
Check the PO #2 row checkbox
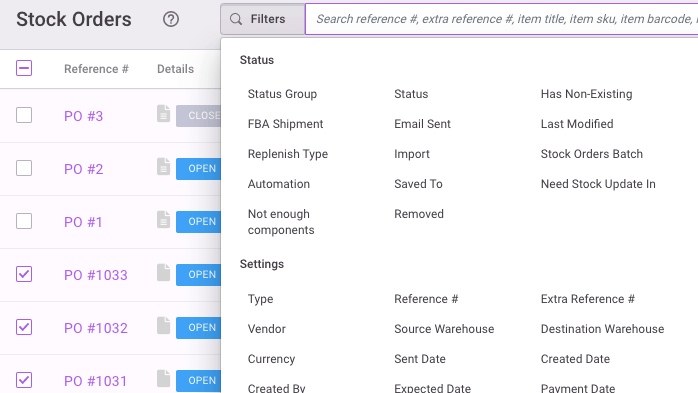[24, 168]
